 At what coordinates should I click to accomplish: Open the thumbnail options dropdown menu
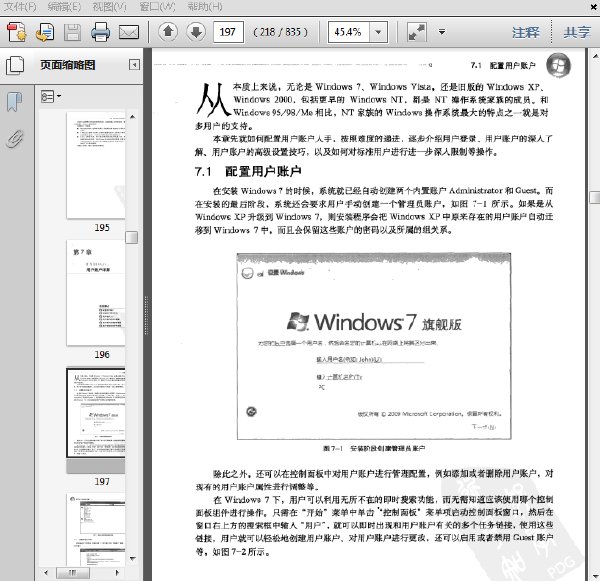(51, 96)
